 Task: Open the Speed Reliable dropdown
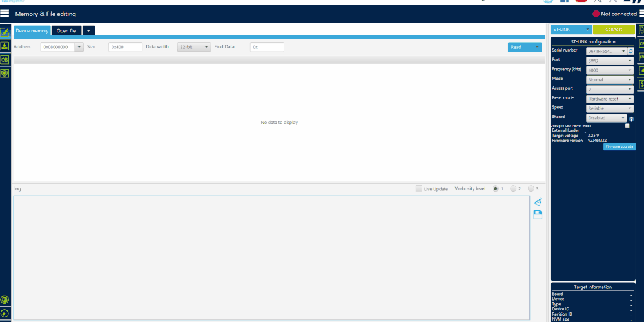coord(610,108)
